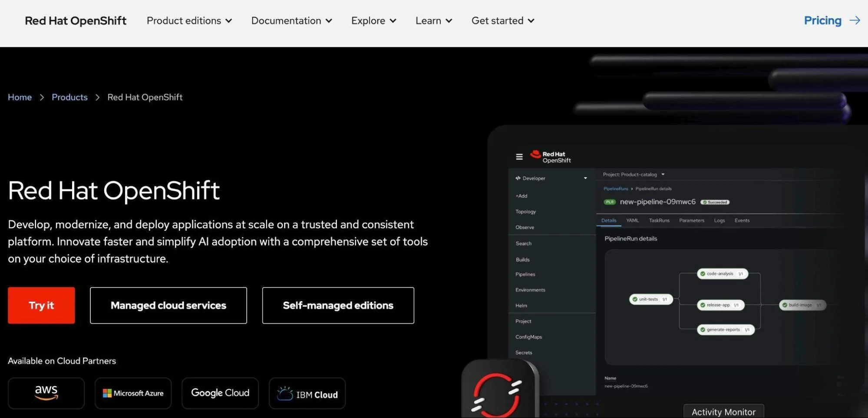Click the Try it button
The width and height of the screenshot is (868, 418).
point(41,305)
